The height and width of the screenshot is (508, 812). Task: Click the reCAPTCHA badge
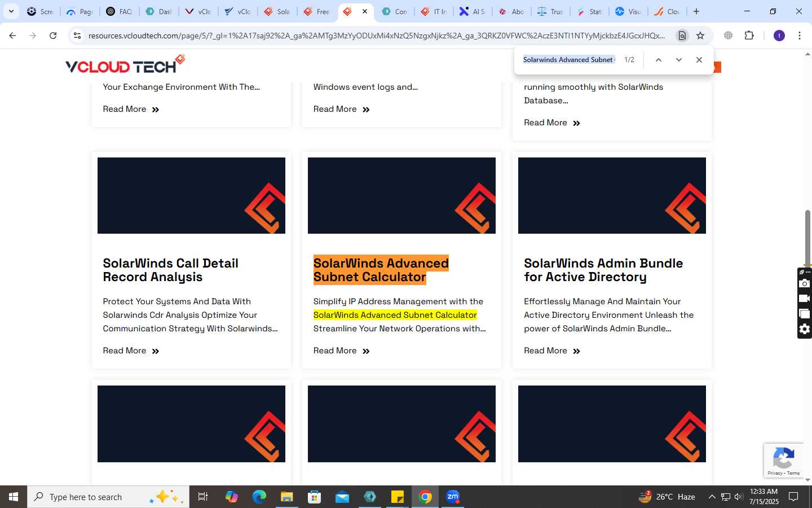[x=784, y=461]
